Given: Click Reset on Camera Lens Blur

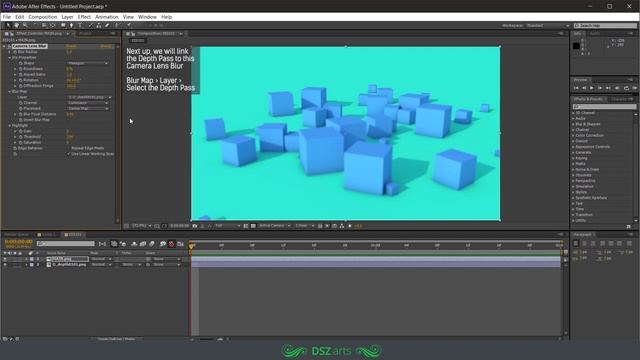Looking at the screenshot, I should point(71,46).
